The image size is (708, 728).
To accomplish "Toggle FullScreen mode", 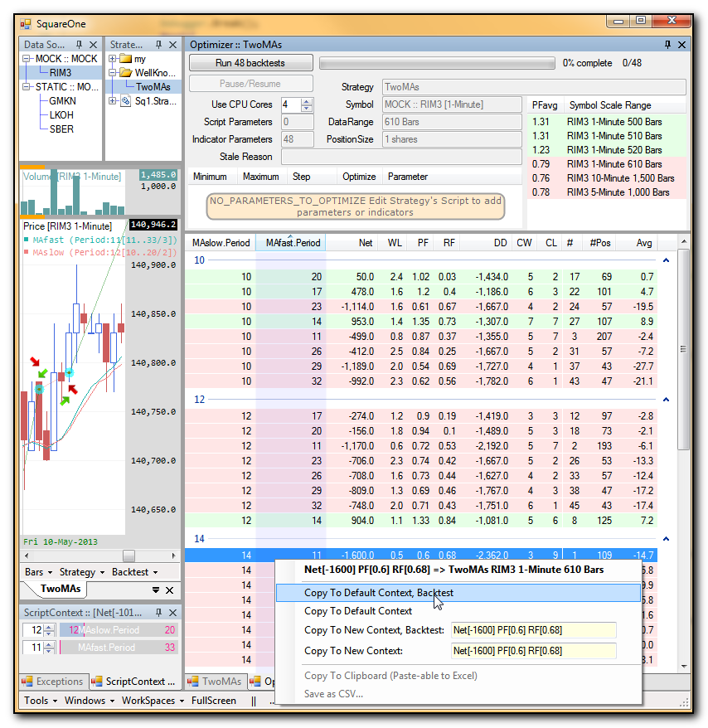I will 214,700.
